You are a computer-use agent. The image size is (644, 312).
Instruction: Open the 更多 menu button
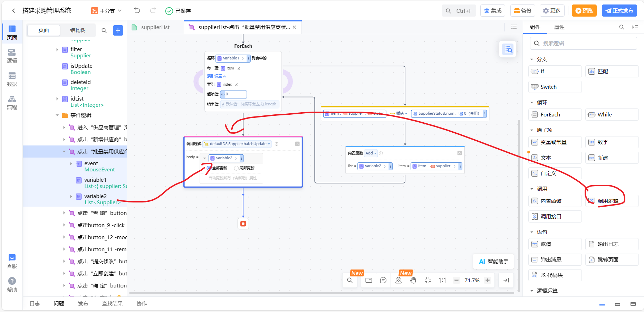[x=552, y=11]
